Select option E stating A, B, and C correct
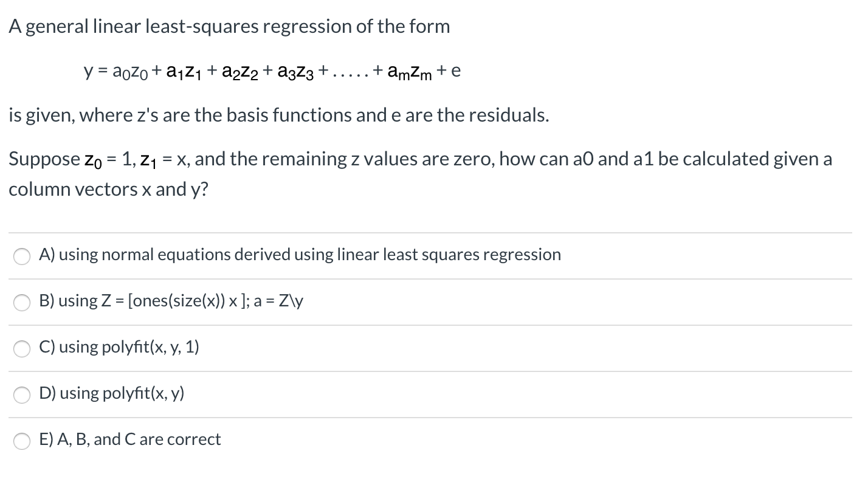The height and width of the screenshot is (479, 868). (x=129, y=439)
